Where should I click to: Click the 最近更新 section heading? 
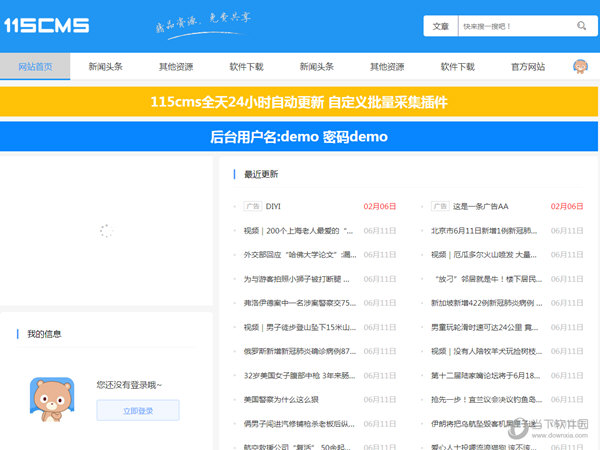point(261,174)
